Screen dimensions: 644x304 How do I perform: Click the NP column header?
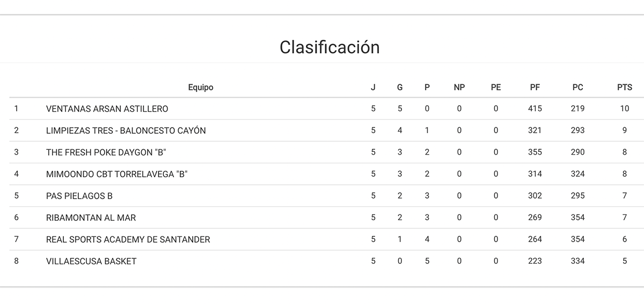click(x=459, y=87)
